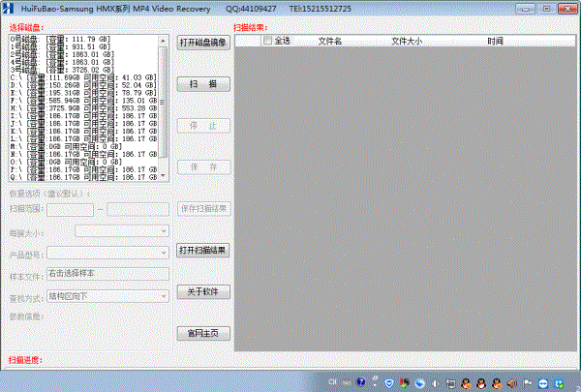581x392 pixels.
Task: Click the 保存 save button
Action: point(203,167)
